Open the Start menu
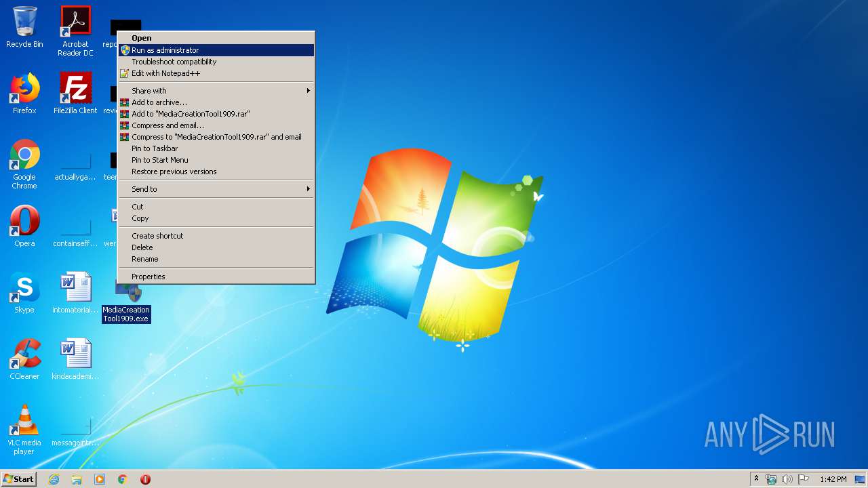The height and width of the screenshot is (488, 868). [x=19, y=479]
